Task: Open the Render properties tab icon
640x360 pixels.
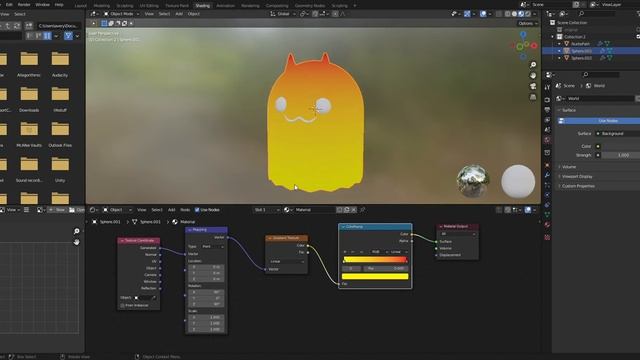Action: (547, 100)
